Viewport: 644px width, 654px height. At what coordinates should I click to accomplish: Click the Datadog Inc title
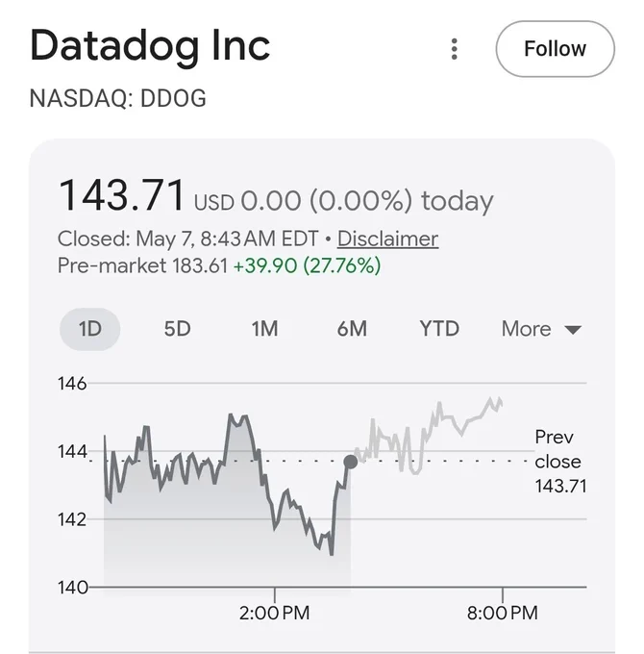point(150,46)
